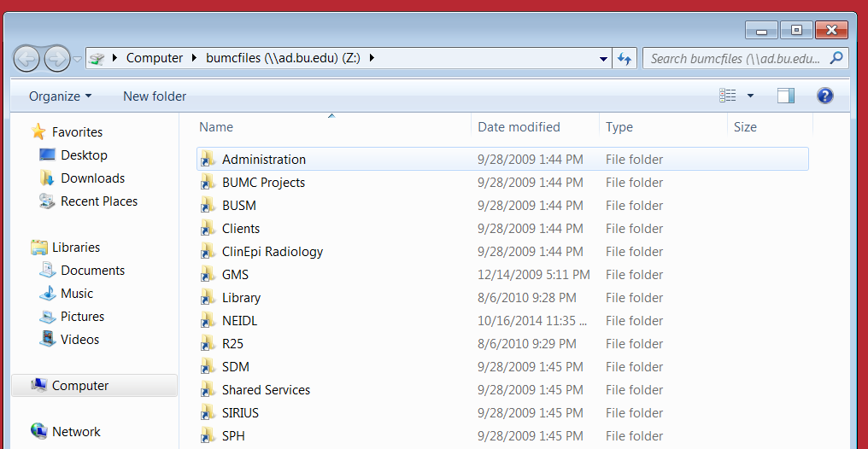Select the Network icon in navigation pane

tap(38, 431)
